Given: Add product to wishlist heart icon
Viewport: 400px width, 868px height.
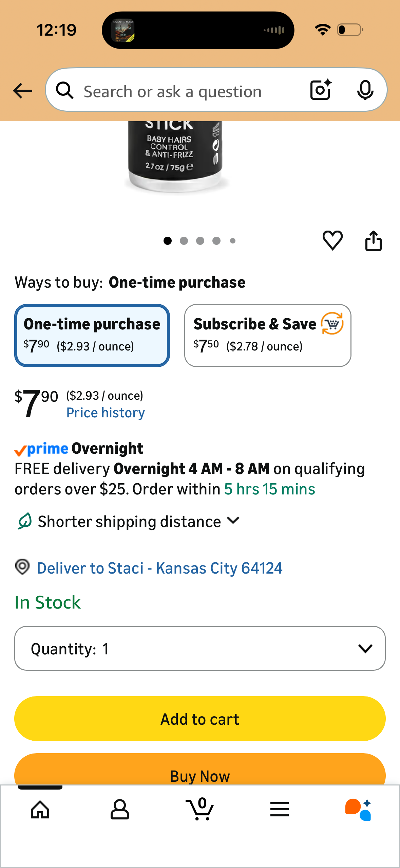Looking at the screenshot, I should click(x=332, y=240).
